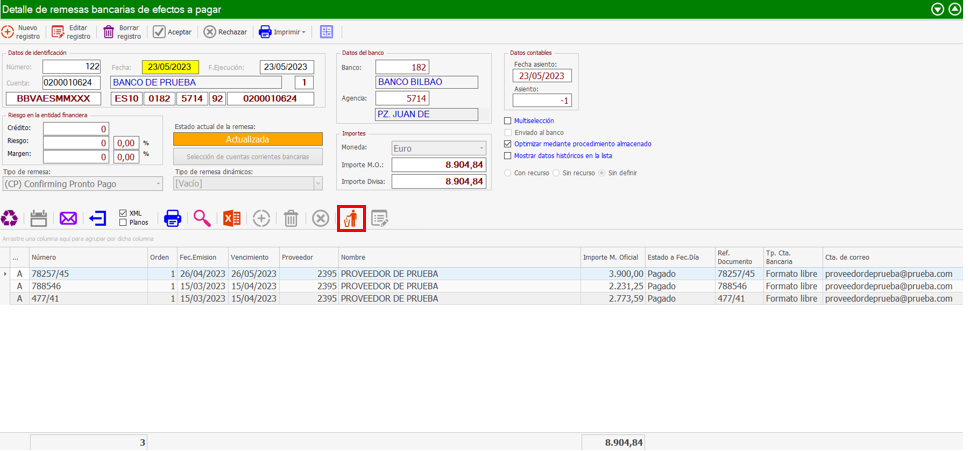Open the Moneda Euro dropdown
The image size is (968, 451).
pyautogui.click(x=481, y=147)
